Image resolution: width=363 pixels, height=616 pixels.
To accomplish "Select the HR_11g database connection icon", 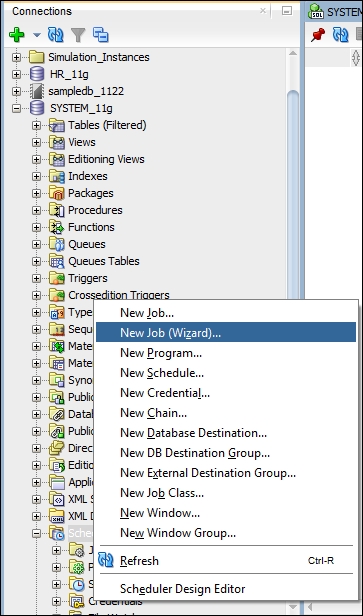I will coord(37,74).
